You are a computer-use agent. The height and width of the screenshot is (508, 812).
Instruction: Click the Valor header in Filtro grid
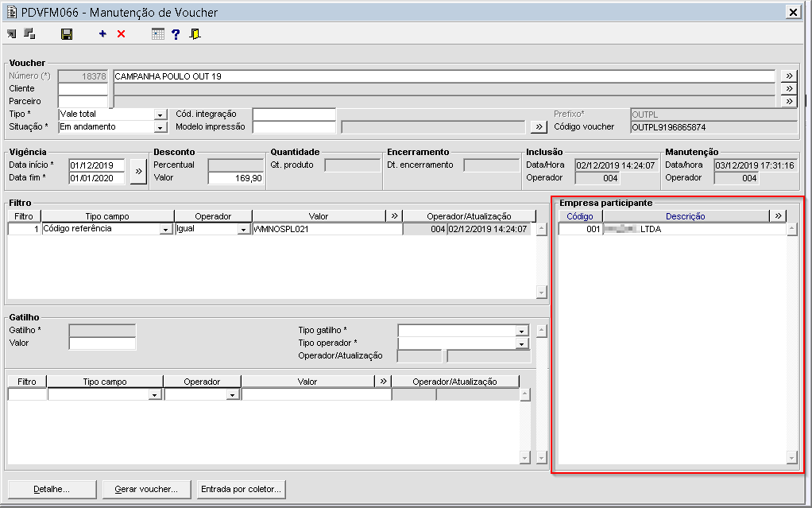click(x=319, y=216)
